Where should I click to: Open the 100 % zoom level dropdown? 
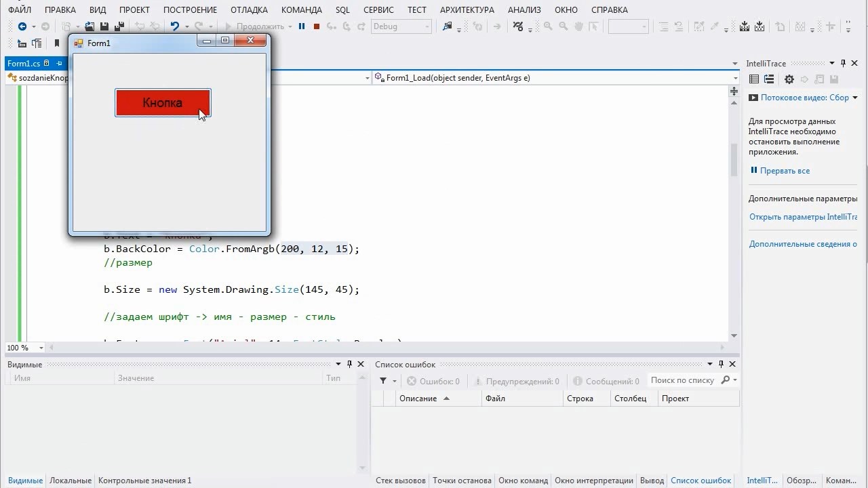coord(41,348)
